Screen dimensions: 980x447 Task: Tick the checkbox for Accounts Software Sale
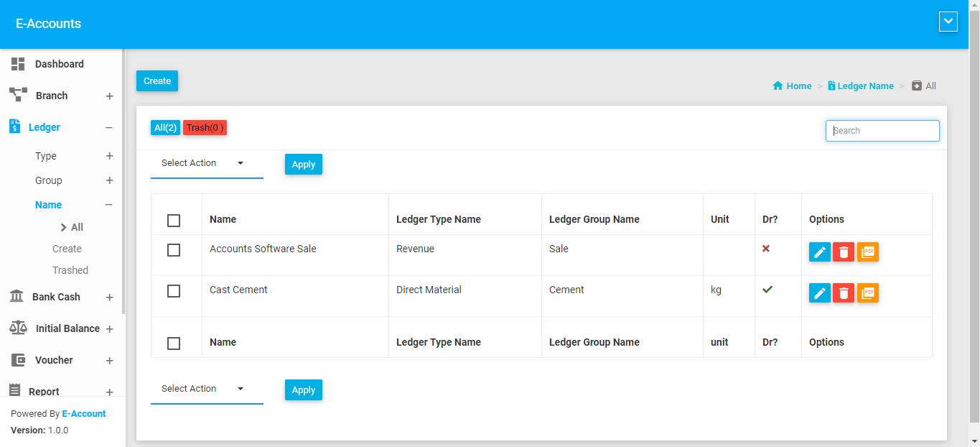174,250
